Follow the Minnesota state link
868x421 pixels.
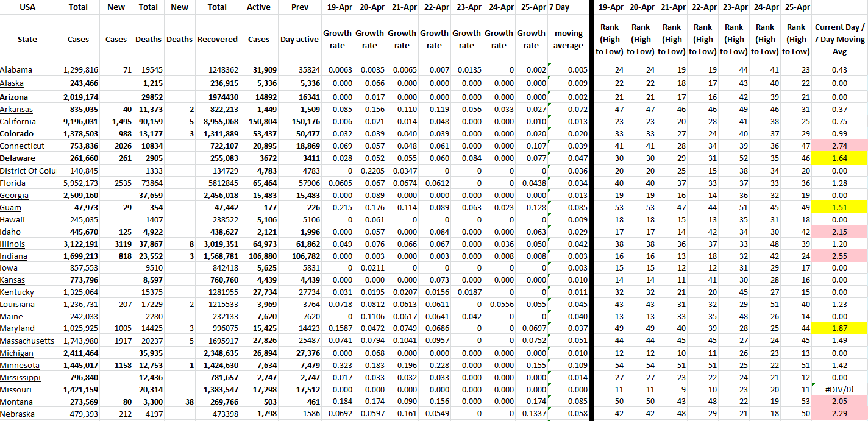pos(20,366)
